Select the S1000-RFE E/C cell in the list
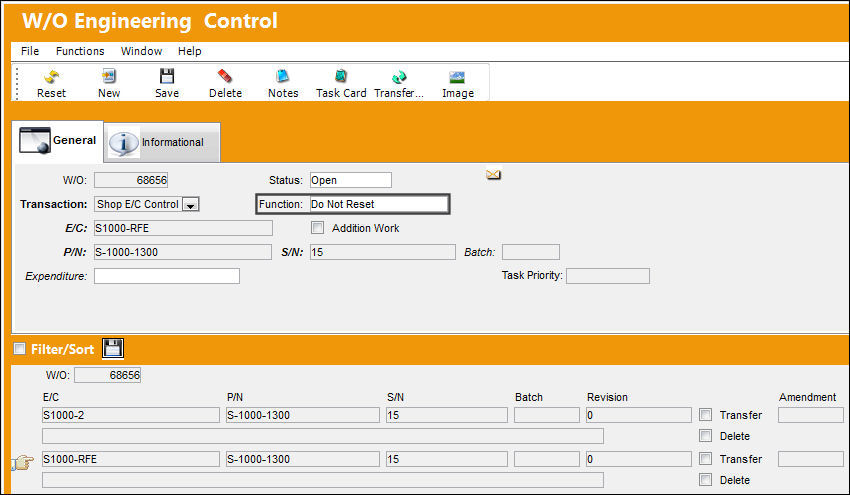 click(x=131, y=459)
